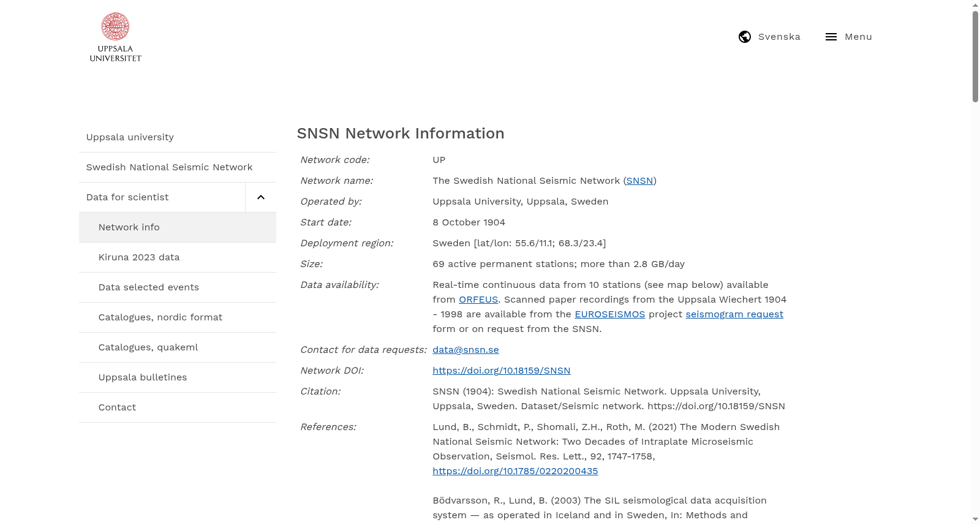Viewport: 980px width, 525px height.
Task: Open Swedish National Seismic Network sidebar item
Action: point(178,167)
